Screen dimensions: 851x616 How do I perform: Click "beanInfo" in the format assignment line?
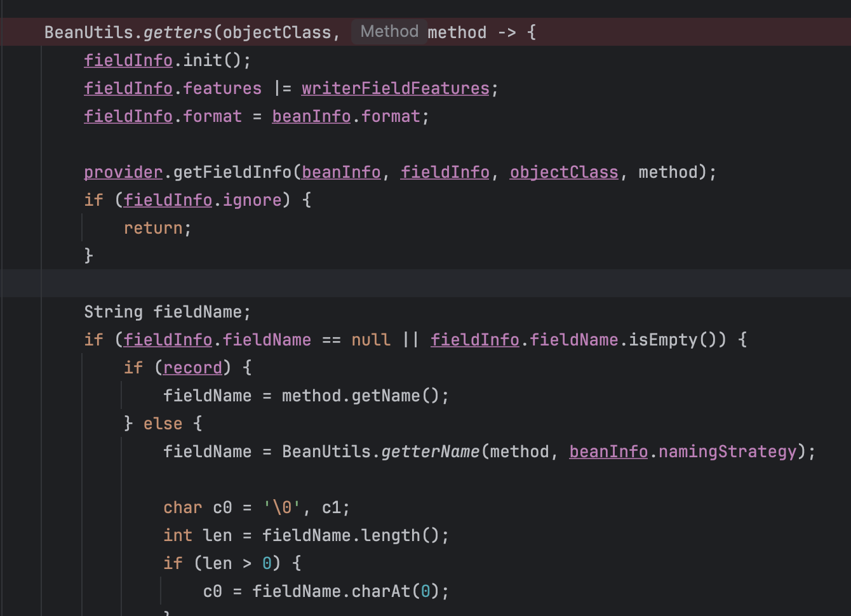tap(311, 116)
